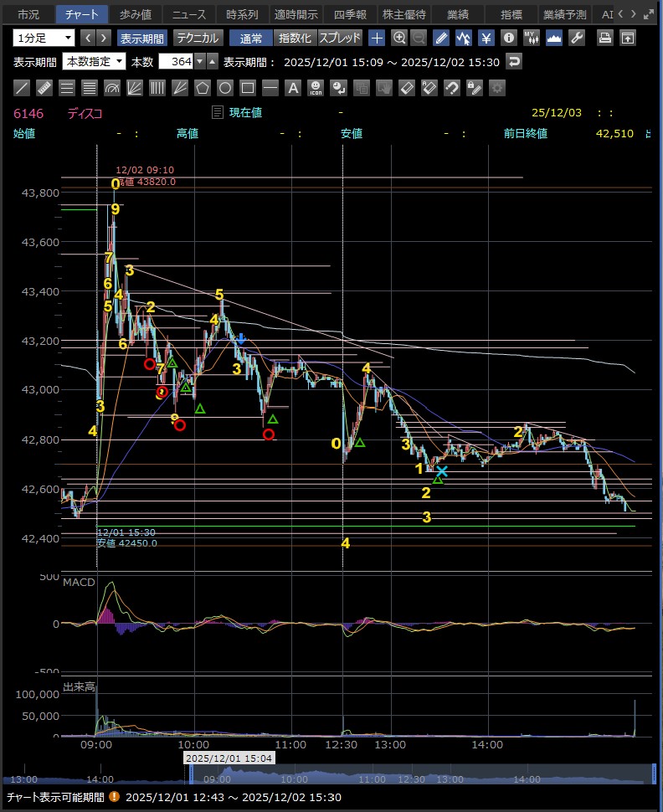Screen dimensions: 663x812
Task: Select the circle drawing tool
Action: [225, 88]
